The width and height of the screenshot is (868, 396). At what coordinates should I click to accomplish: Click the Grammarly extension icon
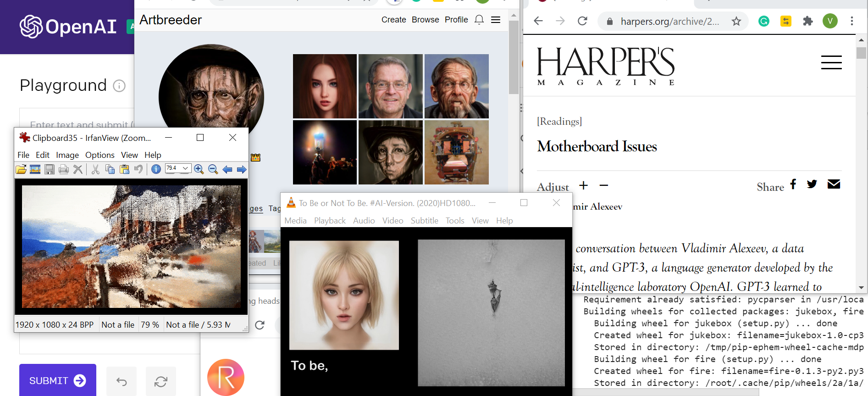coord(764,21)
